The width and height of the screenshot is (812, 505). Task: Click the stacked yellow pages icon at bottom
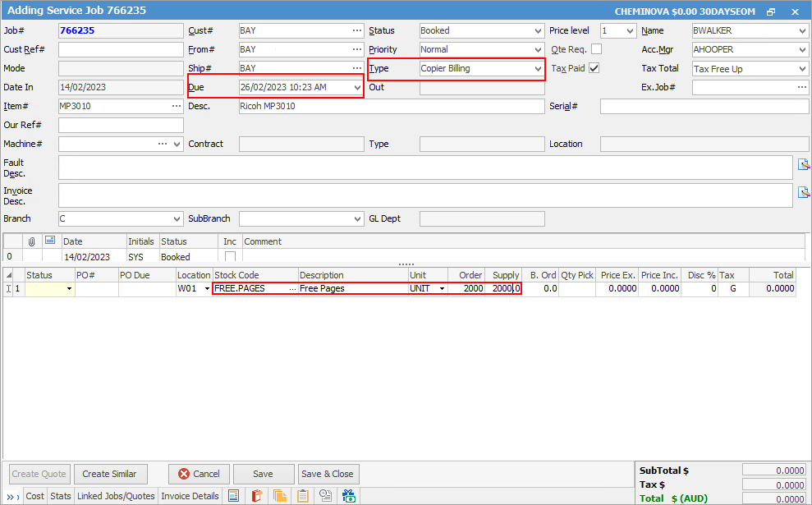280,496
